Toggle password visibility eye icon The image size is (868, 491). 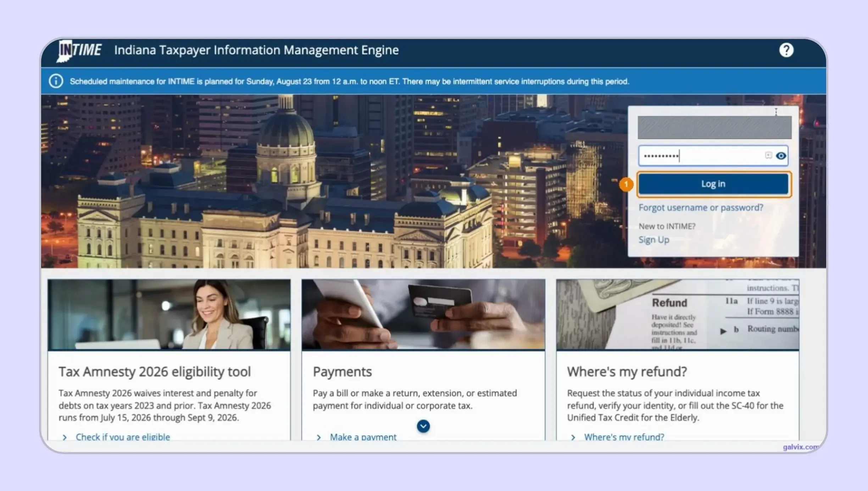point(781,156)
